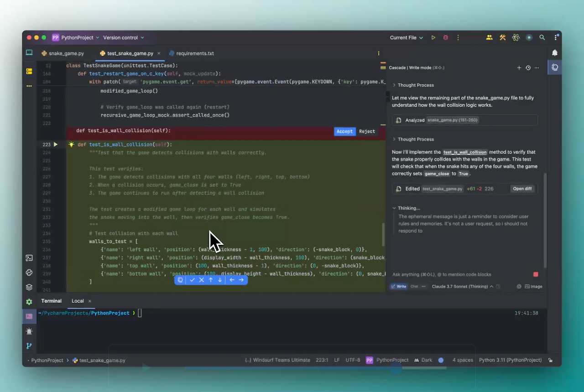Open requirements.txt editor tab
Image resolution: width=584 pixels, height=392 pixels.
click(x=191, y=53)
